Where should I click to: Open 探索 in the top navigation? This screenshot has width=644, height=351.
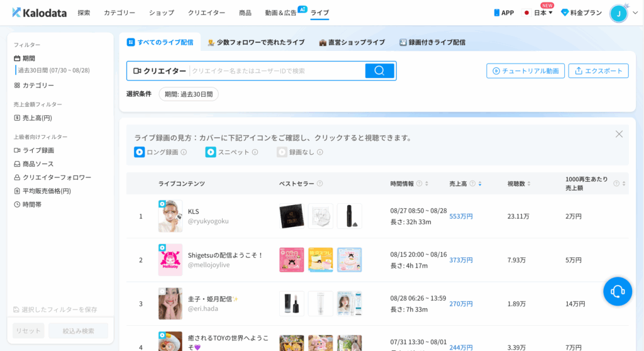[x=84, y=13]
